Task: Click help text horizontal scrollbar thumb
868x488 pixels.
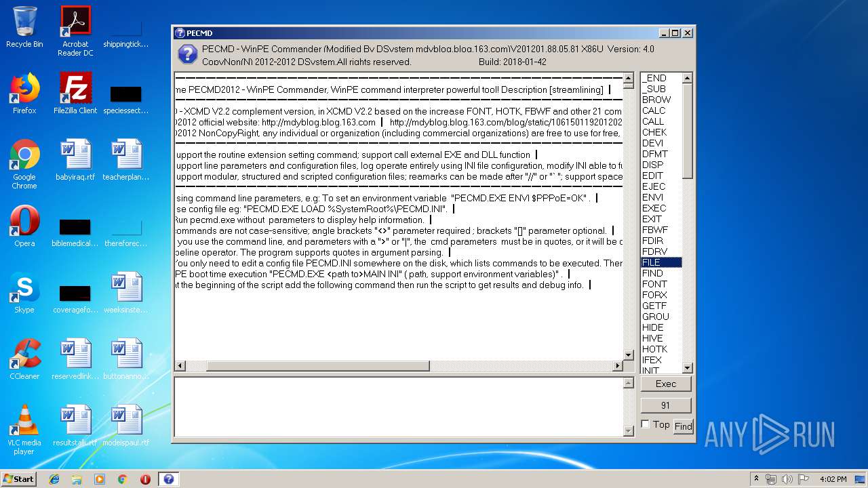Action: point(317,366)
